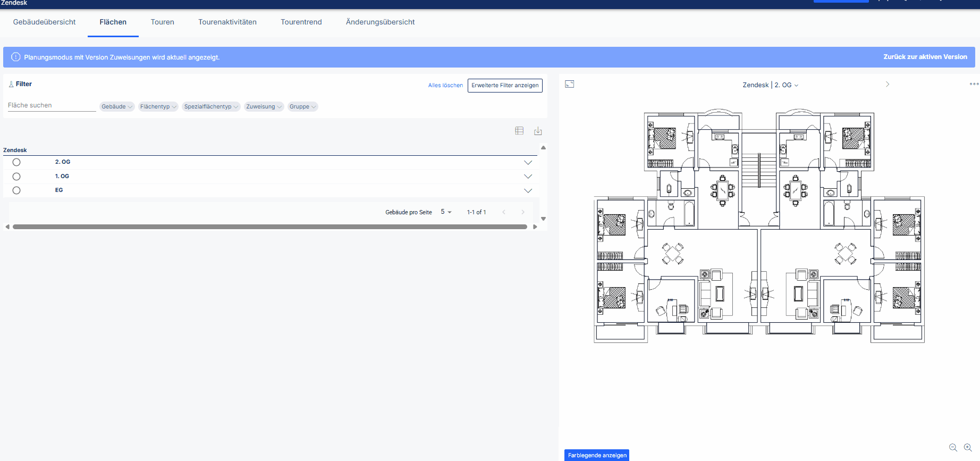Viewport: 980px width, 461px height.
Task: Go to next floor plan arrow
Action: (x=888, y=84)
